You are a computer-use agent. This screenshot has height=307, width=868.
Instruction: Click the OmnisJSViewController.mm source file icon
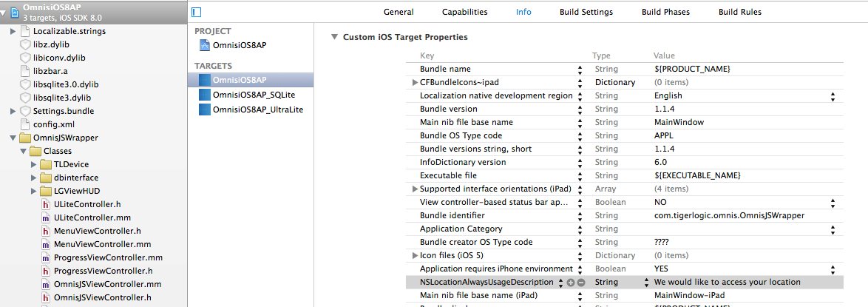[x=46, y=284]
